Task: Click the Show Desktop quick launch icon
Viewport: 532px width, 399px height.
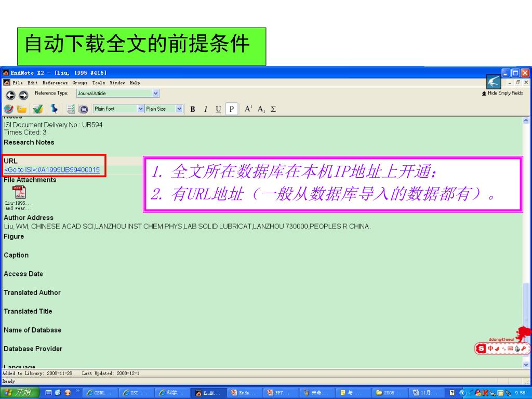Action: (x=48, y=393)
